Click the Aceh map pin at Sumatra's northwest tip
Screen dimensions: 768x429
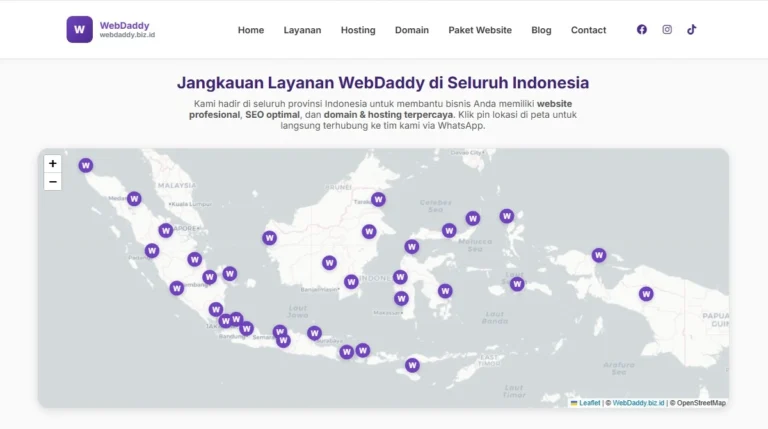[86, 165]
